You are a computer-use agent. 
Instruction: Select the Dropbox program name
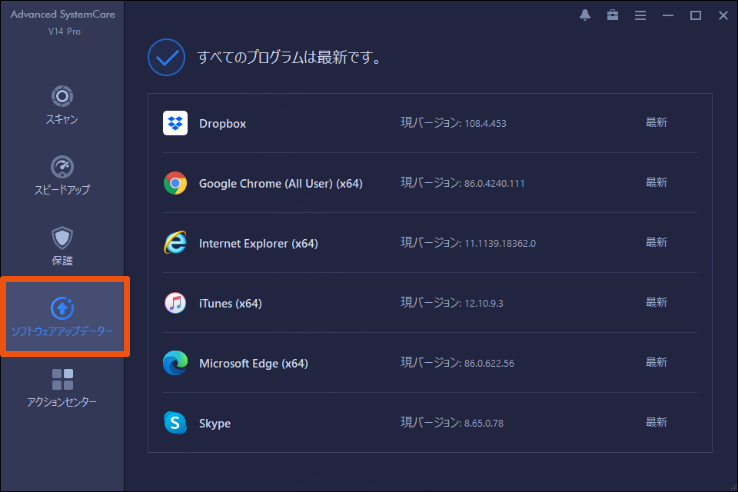(223, 124)
